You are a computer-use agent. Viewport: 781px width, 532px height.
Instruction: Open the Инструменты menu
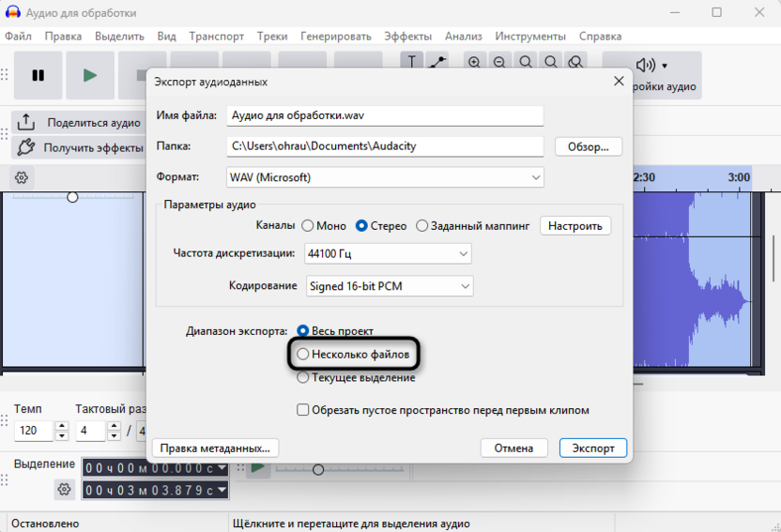530,37
